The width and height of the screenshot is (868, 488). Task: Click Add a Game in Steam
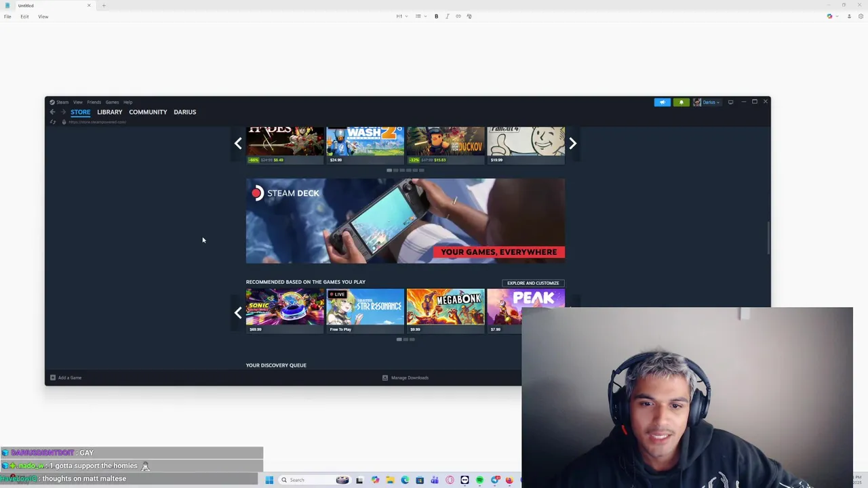[x=66, y=378]
